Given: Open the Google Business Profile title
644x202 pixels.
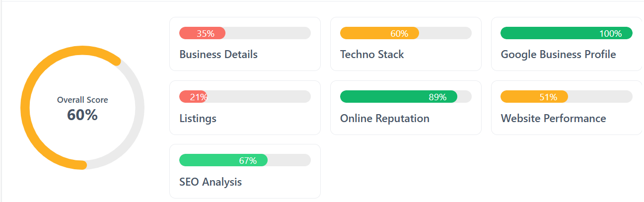Looking at the screenshot, I should [558, 55].
